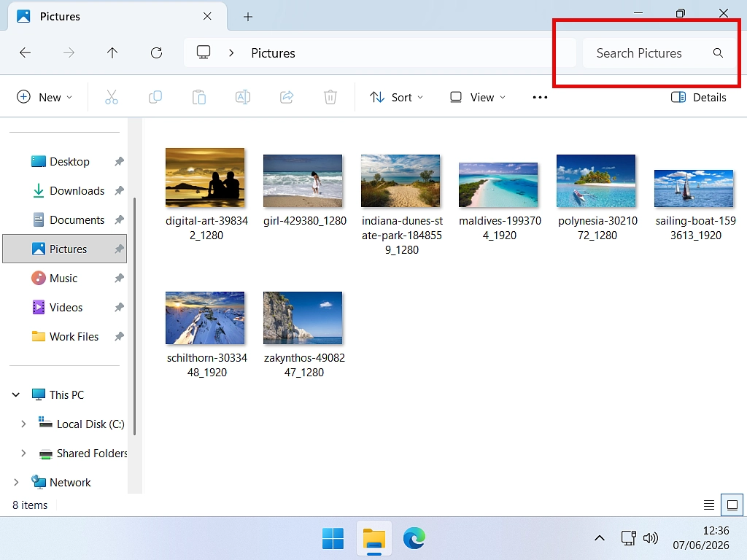Launch Microsoft Edge from taskbar
747x560 pixels.
click(414, 539)
